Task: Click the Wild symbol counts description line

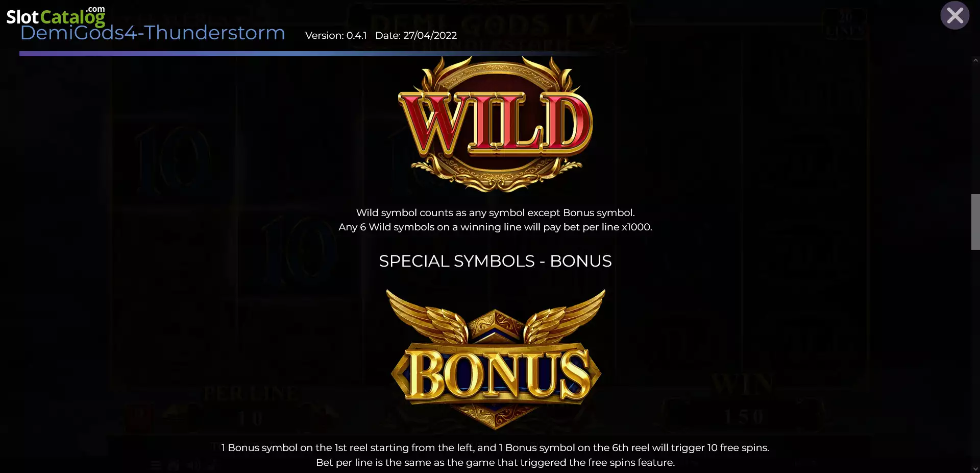Action: pos(495,212)
